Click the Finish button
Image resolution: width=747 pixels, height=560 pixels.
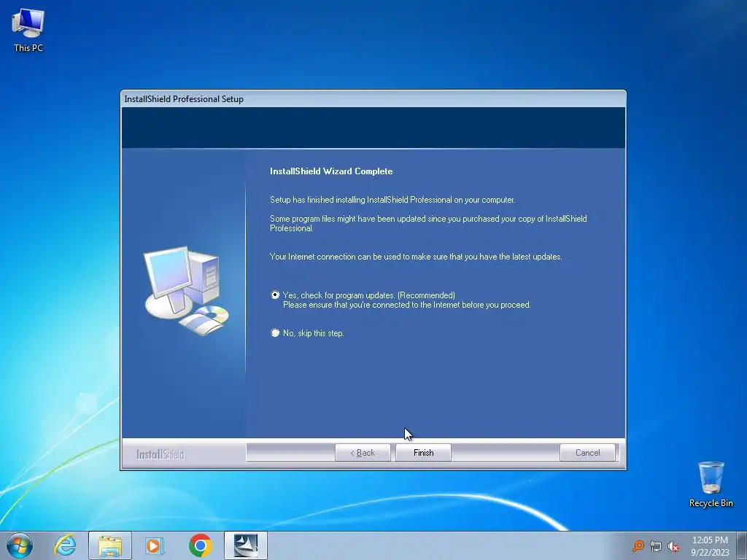tap(423, 453)
